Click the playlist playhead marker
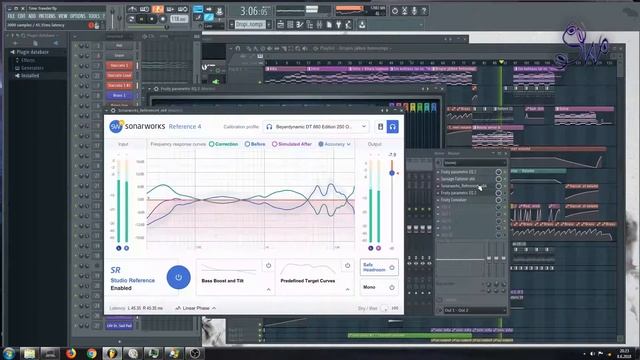 [x=501, y=62]
